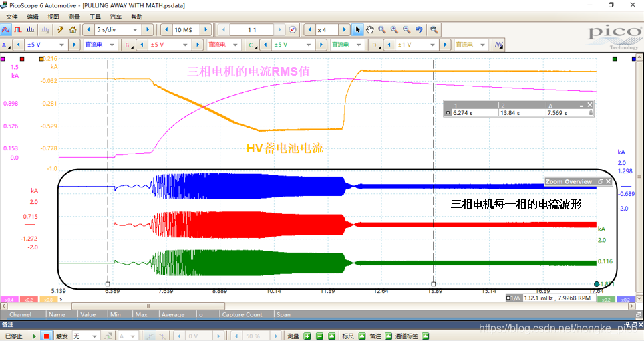Click the Undo Zoom arrow
The image size is (644, 341).
419,30
